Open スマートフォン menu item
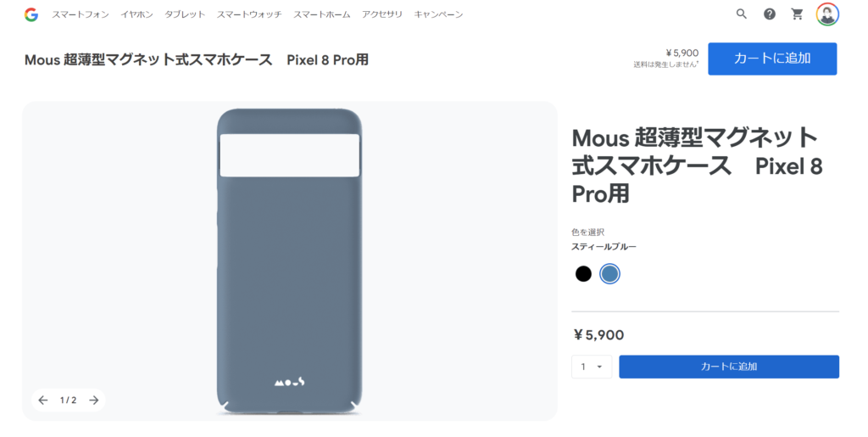This screenshot has width=868, height=437. tap(81, 15)
